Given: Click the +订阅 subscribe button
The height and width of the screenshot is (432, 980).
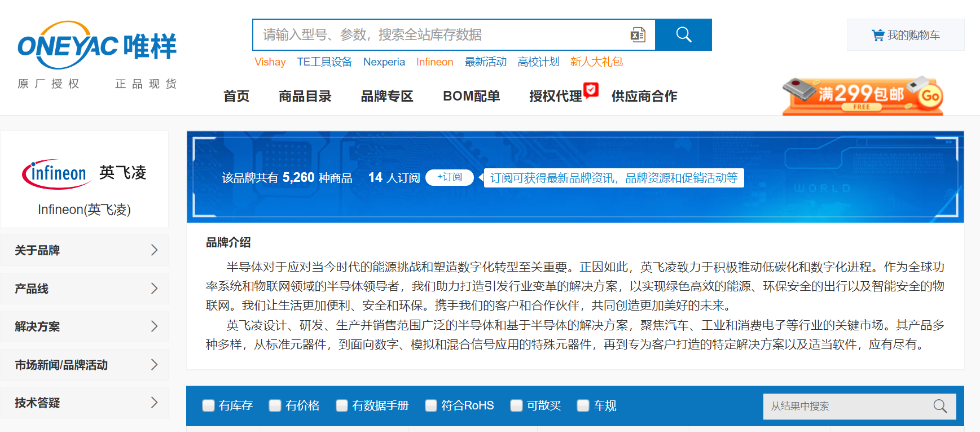Looking at the screenshot, I should coord(449,177).
